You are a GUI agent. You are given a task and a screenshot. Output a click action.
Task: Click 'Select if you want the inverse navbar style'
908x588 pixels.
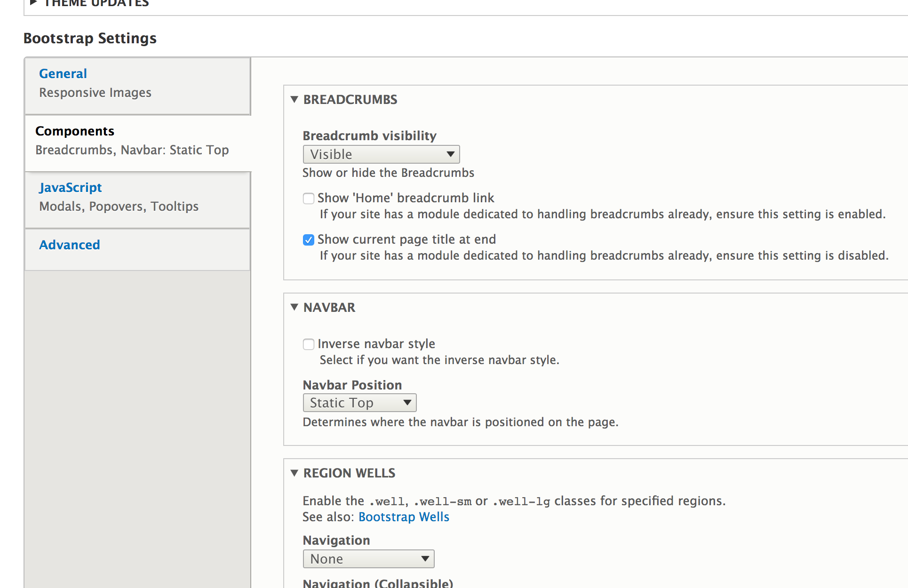point(439,360)
